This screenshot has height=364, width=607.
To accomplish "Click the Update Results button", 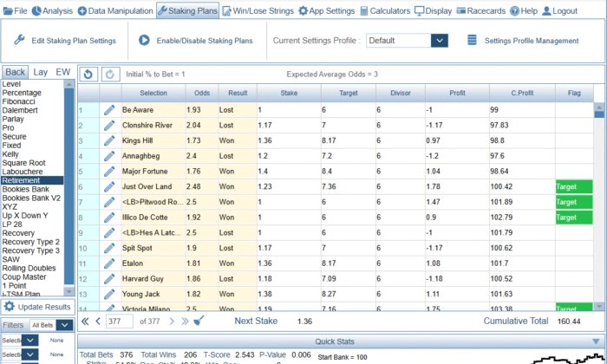I will [x=37, y=307].
